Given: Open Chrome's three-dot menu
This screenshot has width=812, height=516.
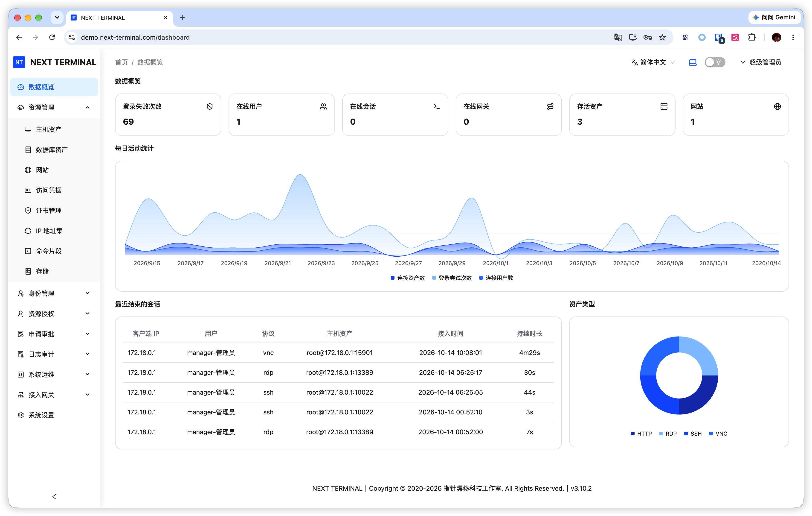Looking at the screenshot, I should point(793,37).
